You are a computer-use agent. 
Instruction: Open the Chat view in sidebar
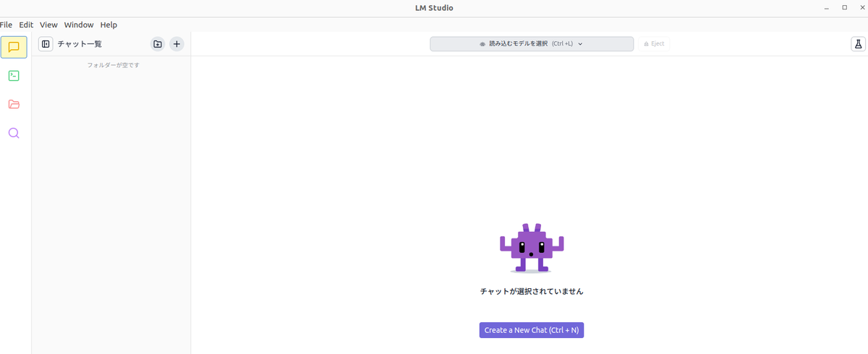point(14,47)
